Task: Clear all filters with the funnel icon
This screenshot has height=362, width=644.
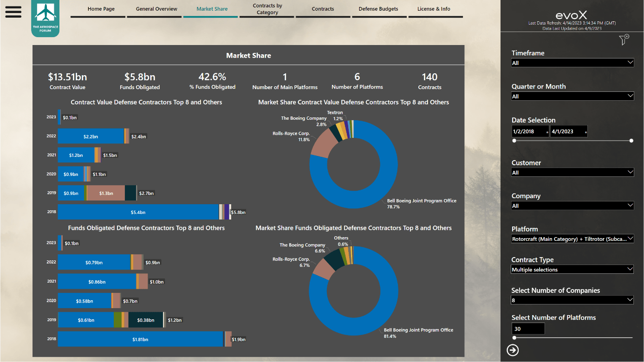Action: (x=624, y=40)
